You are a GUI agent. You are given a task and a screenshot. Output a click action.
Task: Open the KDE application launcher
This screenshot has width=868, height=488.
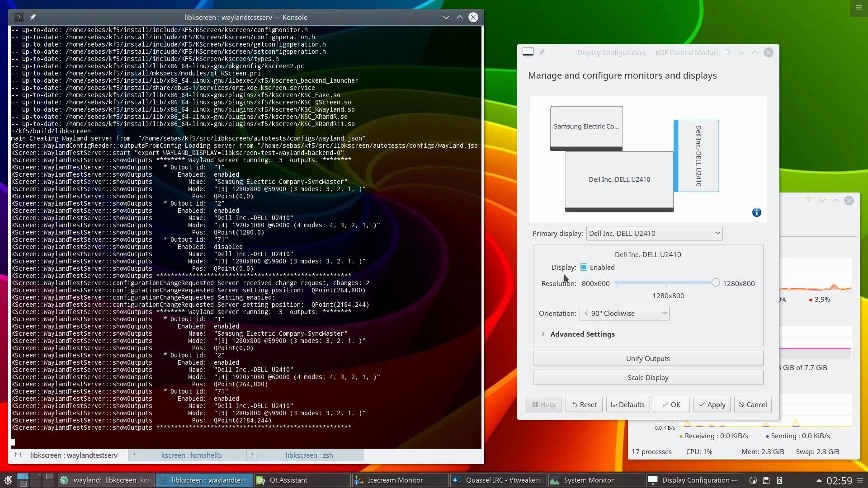(x=8, y=480)
